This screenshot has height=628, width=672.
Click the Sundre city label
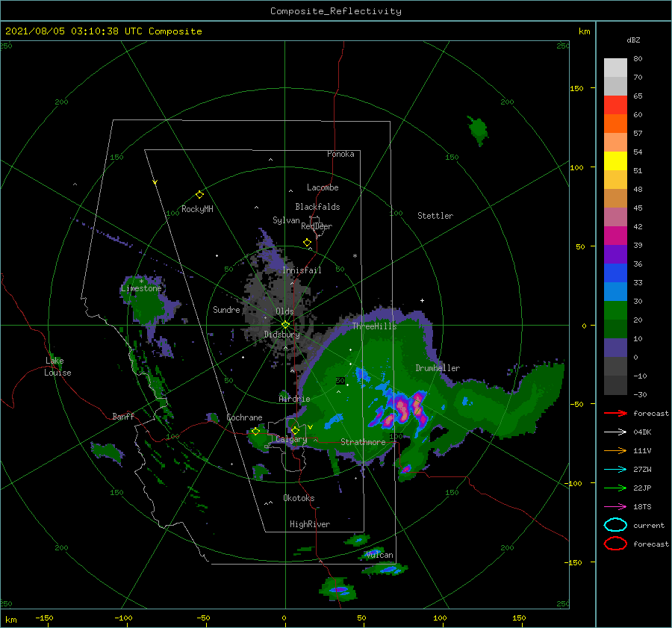click(x=226, y=310)
